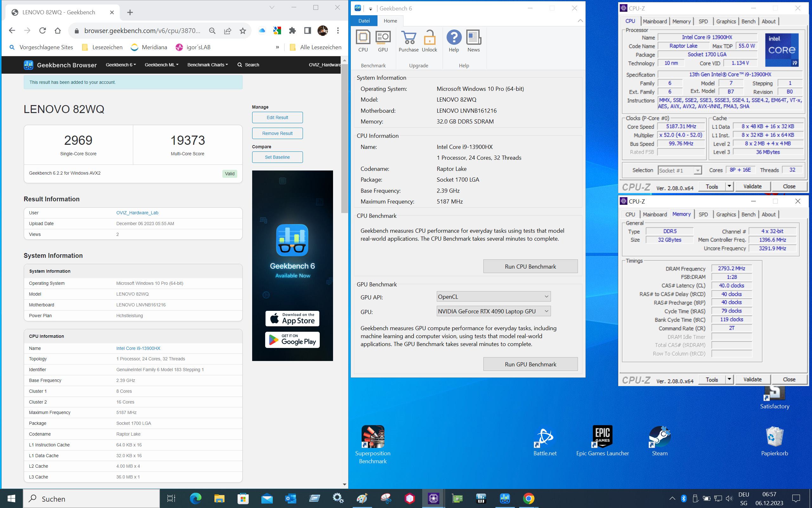Image resolution: width=812 pixels, height=508 pixels.
Task: Open the GPU API OpenCL dropdown
Action: [x=493, y=297]
